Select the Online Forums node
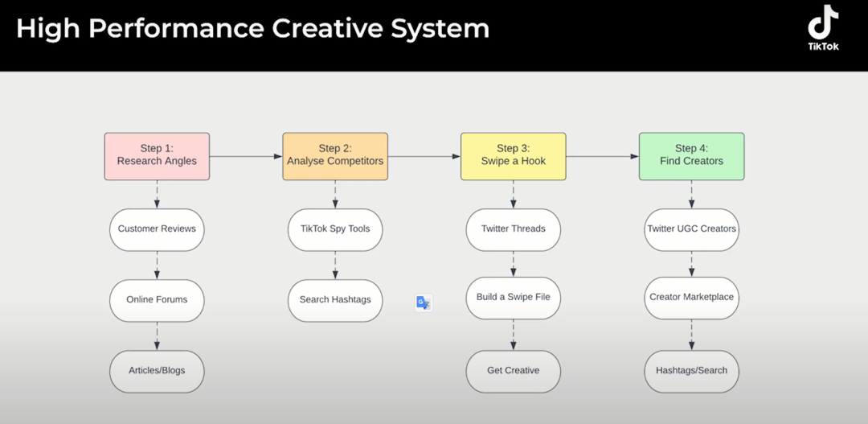Screen dimensions: 868x424 (157, 300)
